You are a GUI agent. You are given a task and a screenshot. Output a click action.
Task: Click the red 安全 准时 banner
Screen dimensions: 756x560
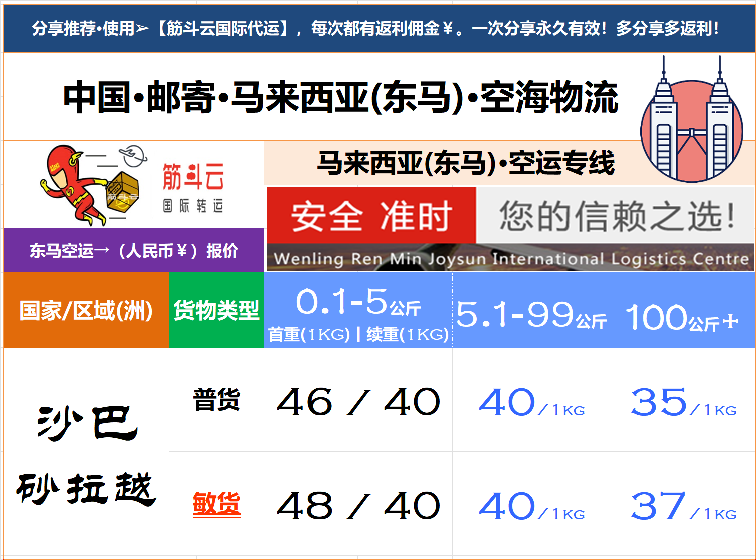[371, 216]
